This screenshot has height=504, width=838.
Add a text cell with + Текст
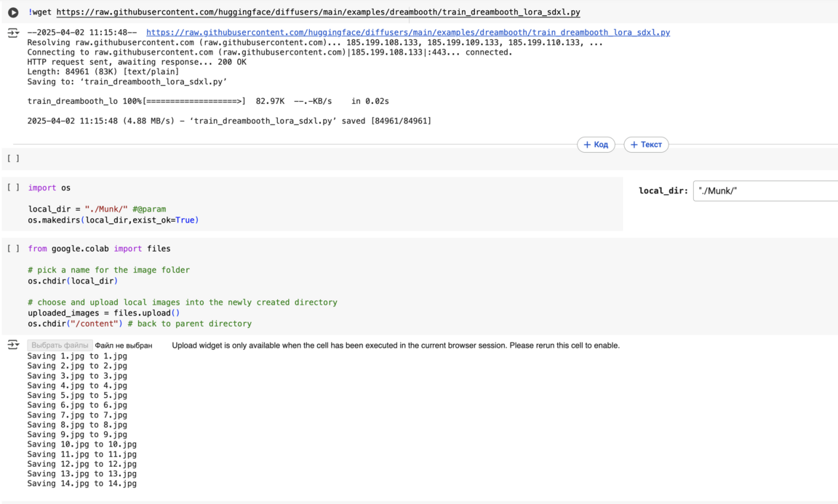click(x=646, y=145)
